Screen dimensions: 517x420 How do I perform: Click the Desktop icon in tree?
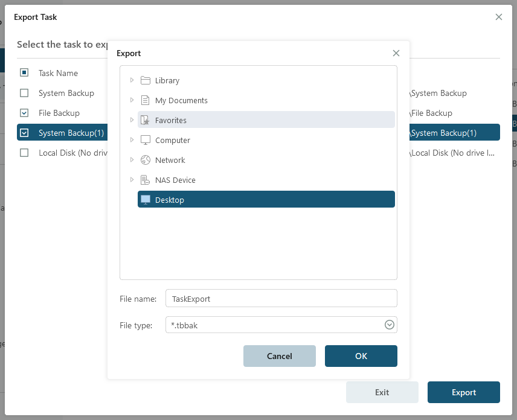click(x=145, y=200)
